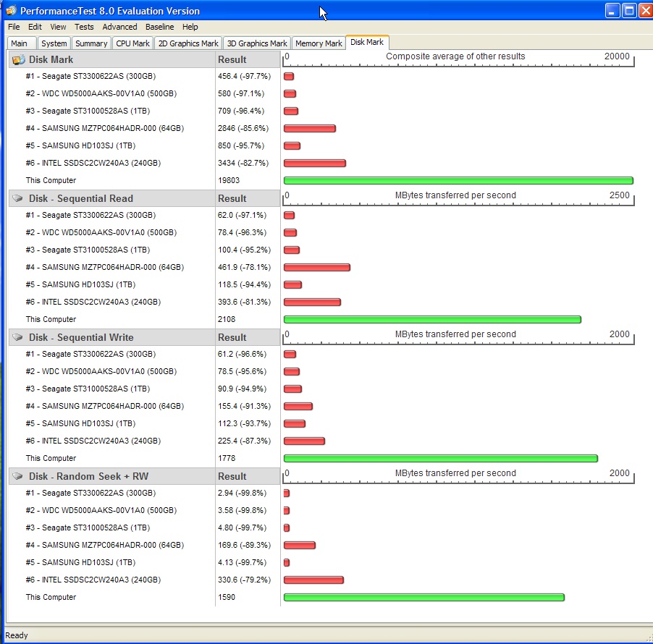This screenshot has height=644, width=653.
Task: Minimize the PerformanceTest window
Action: click(x=612, y=11)
